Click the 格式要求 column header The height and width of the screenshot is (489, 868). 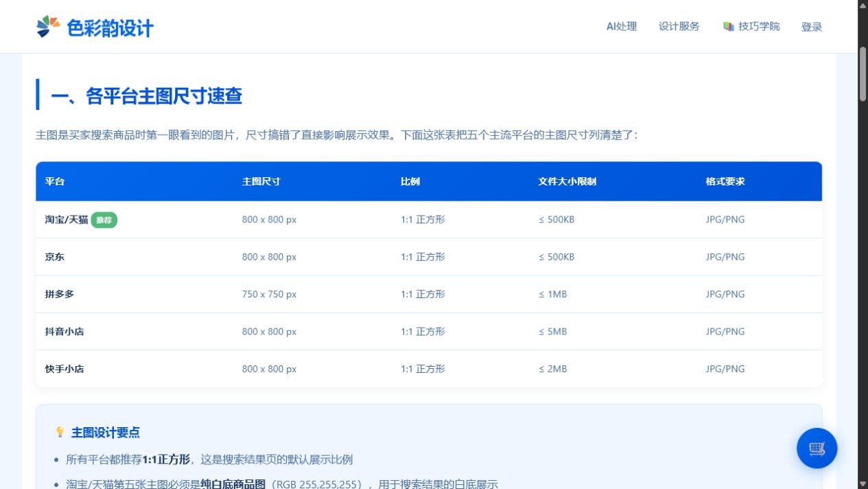click(725, 181)
